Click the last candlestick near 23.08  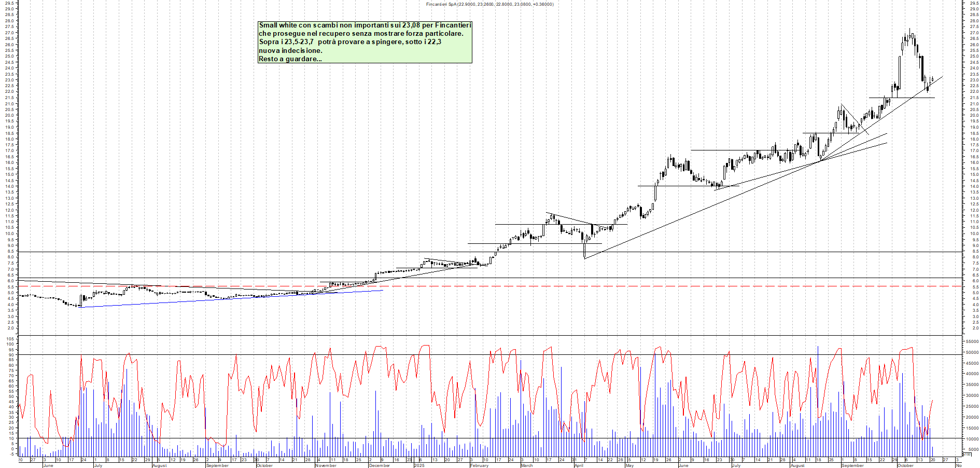tap(932, 79)
